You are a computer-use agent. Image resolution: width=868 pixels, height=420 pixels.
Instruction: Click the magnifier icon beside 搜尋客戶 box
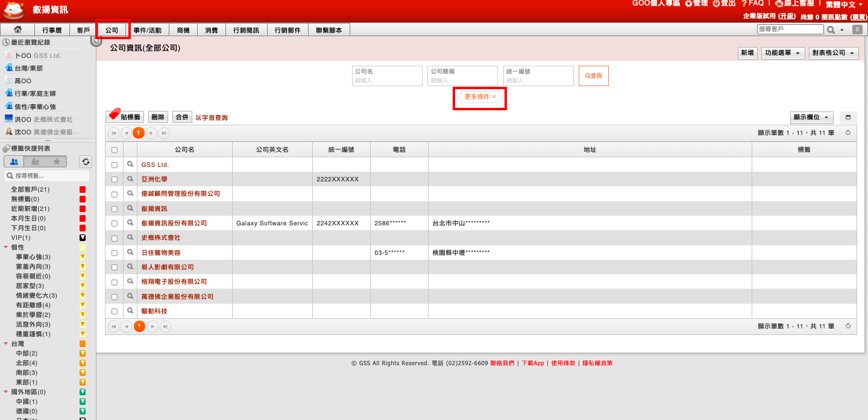point(831,30)
